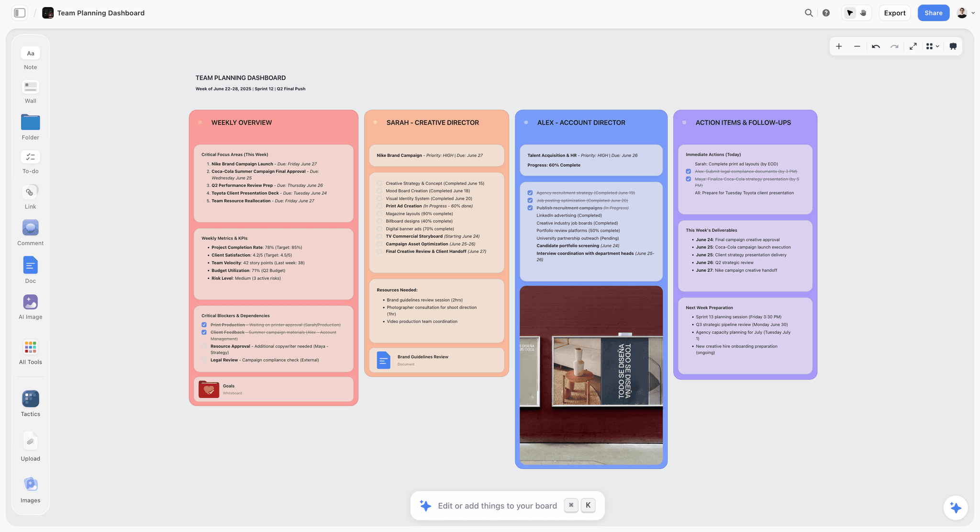
Task: Check Creative Strategy & Concept checkbox
Action: coord(379,183)
